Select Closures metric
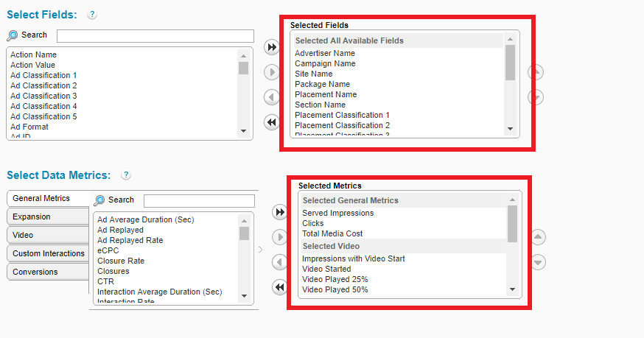Screen dimensions: 644x338 (x=113, y=271)
